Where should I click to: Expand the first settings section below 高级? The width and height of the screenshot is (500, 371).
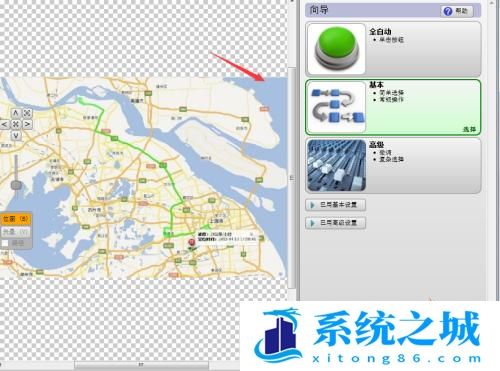(x=335, y=205)
